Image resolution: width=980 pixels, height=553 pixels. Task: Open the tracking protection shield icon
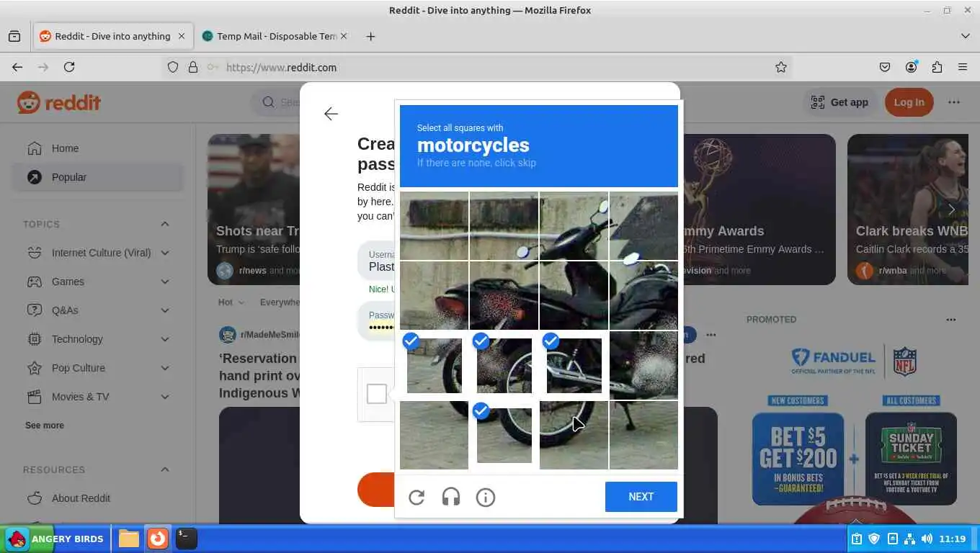point(173,67)
